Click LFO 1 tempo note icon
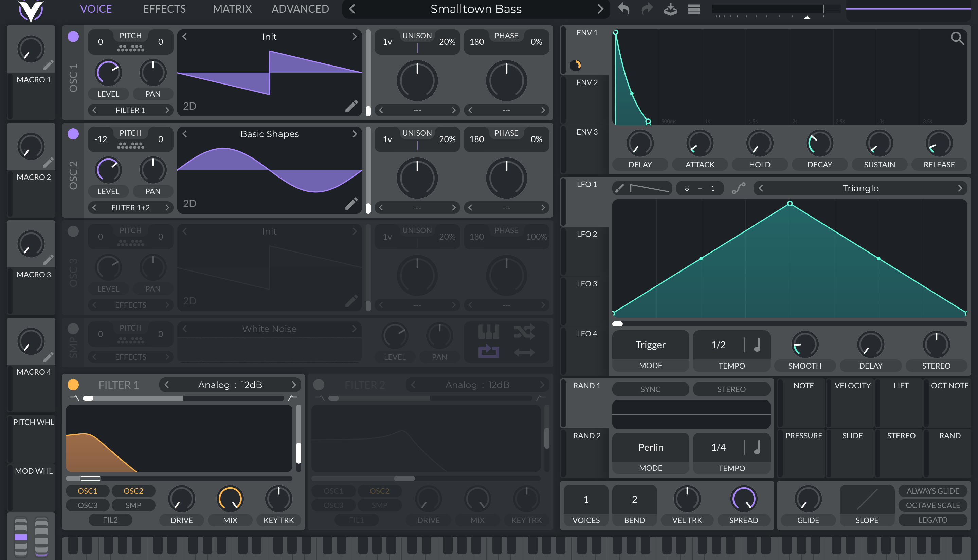 point(757,344)
